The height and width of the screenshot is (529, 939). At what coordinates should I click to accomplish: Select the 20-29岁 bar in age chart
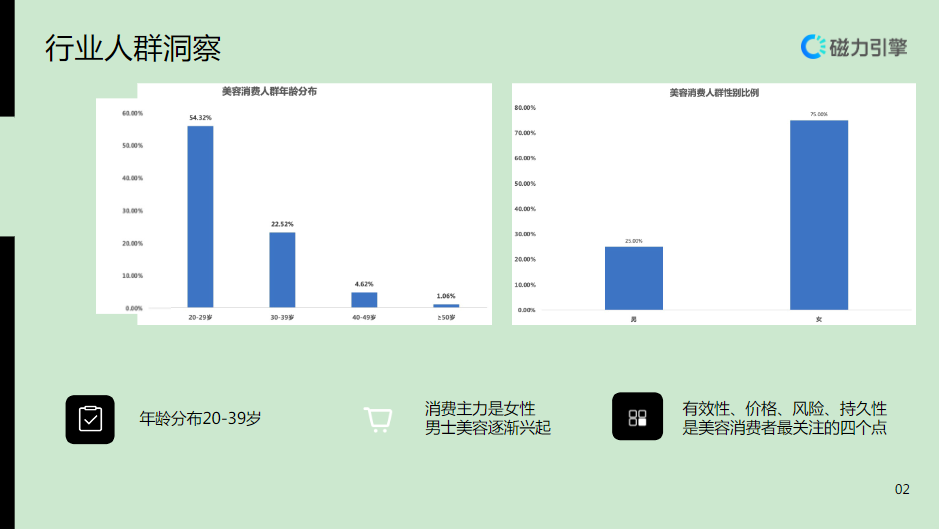click(x=200, y=216)
